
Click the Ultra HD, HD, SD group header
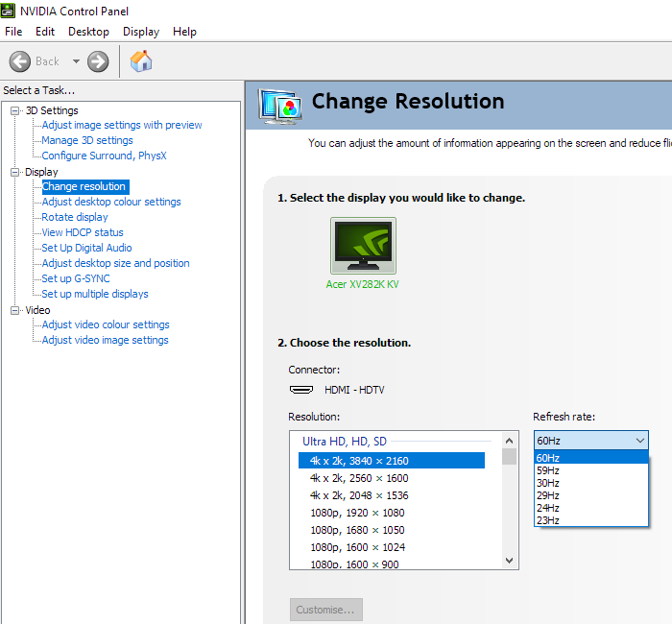[345, 441]
